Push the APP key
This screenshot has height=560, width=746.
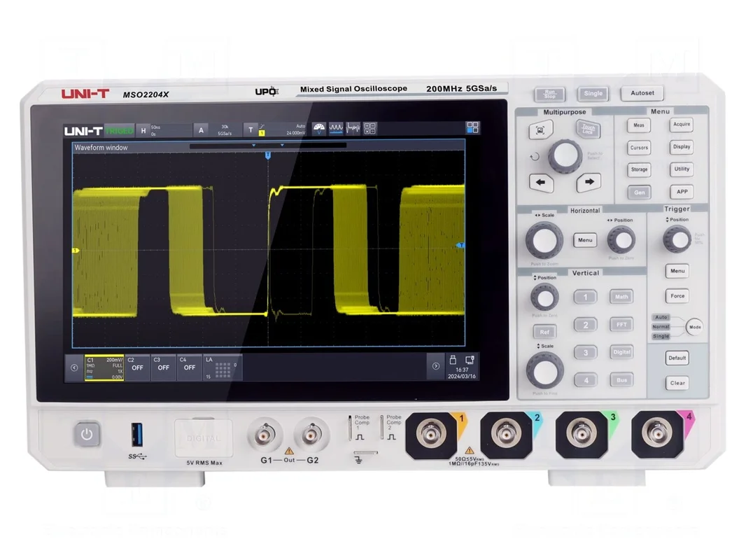click(x=682, y=192)
